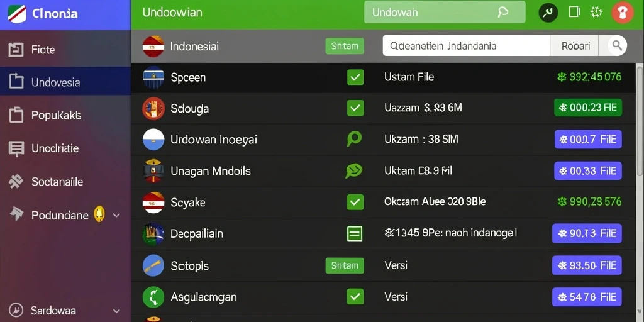
Task: Click the green search icon in Urdowan Inoeyai row
Action: 354,139
